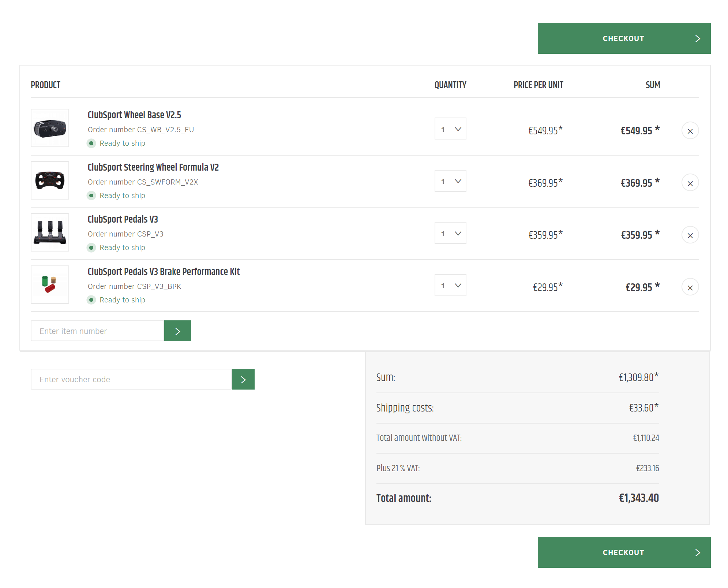The image size is (728, 588).
Task: Click the Enter voucher code field
Action: click(x=131, y=379)
